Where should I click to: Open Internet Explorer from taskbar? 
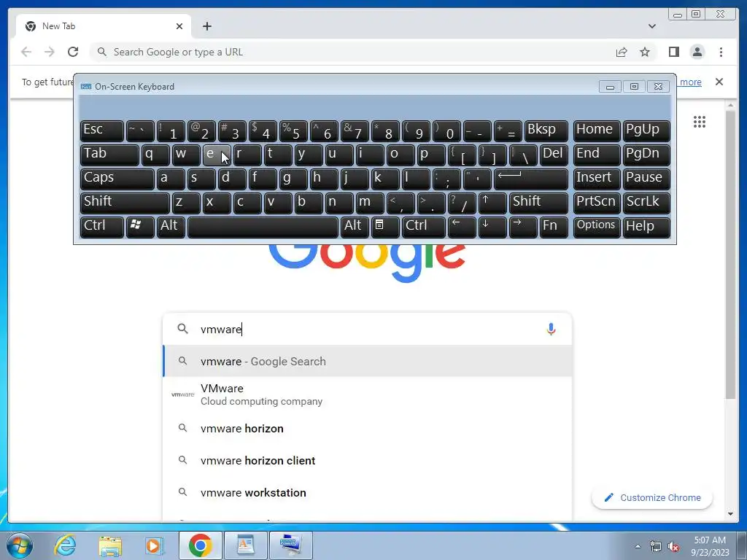tap(65, 545)
